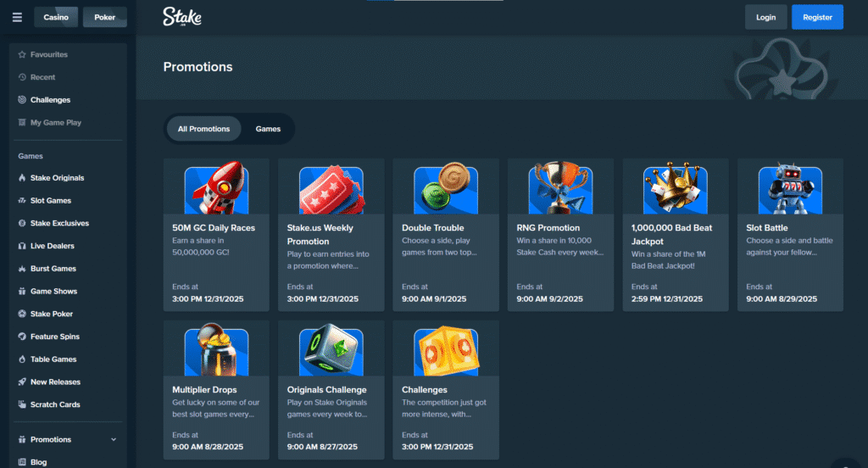This screenshot has width=868, height=468.
Task: Open the Multiplier Drops jar thumbnail
Action: [x=216, y=349]
